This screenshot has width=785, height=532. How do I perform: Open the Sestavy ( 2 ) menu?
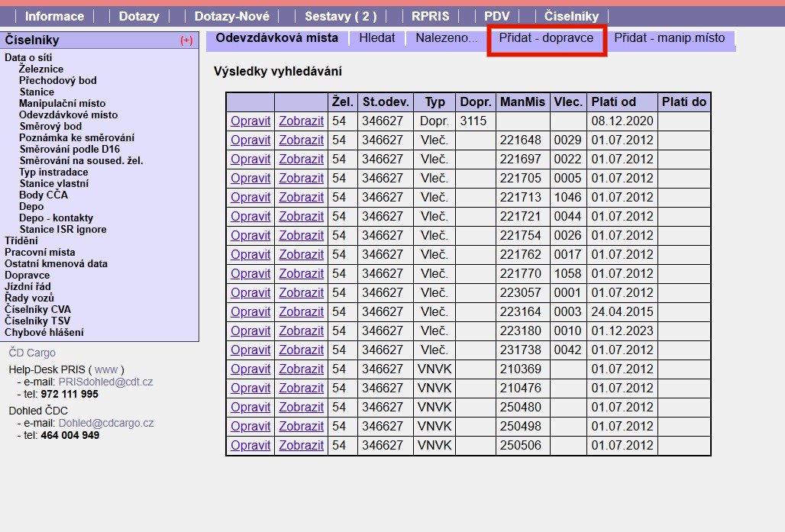340,16
